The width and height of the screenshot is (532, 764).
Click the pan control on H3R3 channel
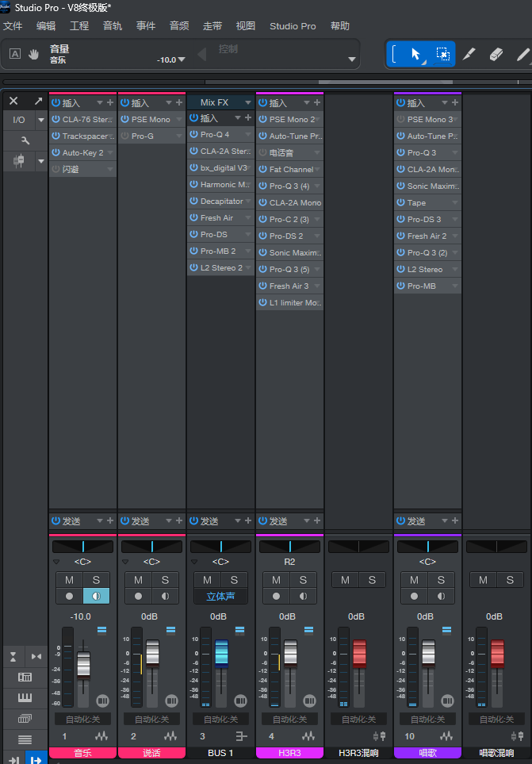pos(289,546)
